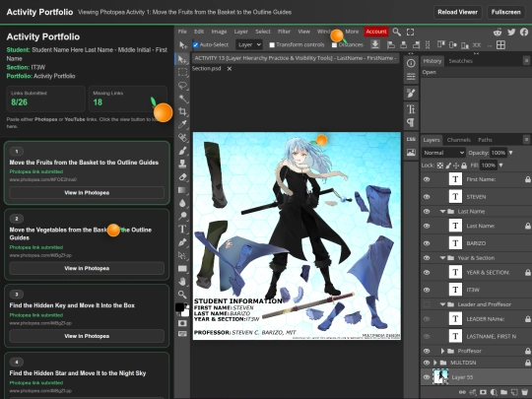
Task: Switch to the Paths tab
Action: pyautogui.click(x=485, y=140)
